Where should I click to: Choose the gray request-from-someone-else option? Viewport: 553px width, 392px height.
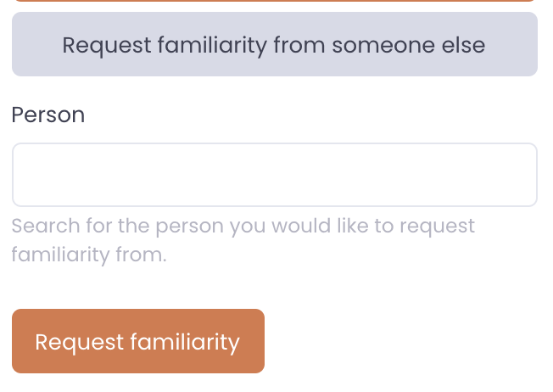coord(274,44)
